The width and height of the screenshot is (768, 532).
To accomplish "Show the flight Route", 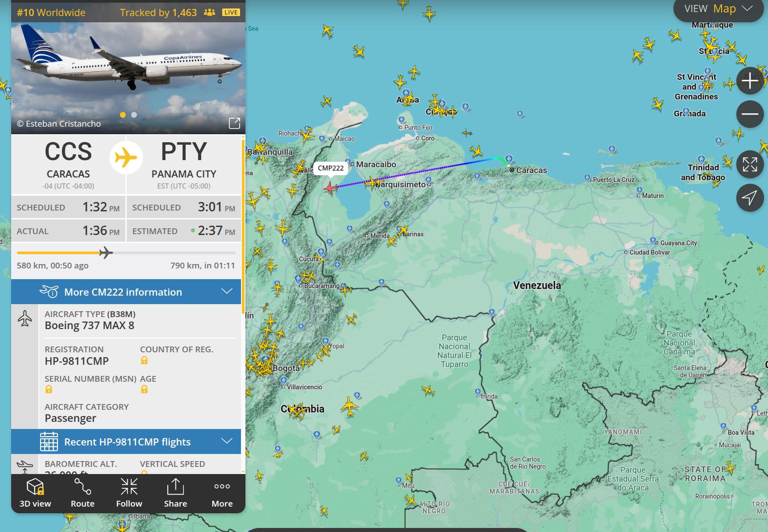I will [x=83, y=493].
